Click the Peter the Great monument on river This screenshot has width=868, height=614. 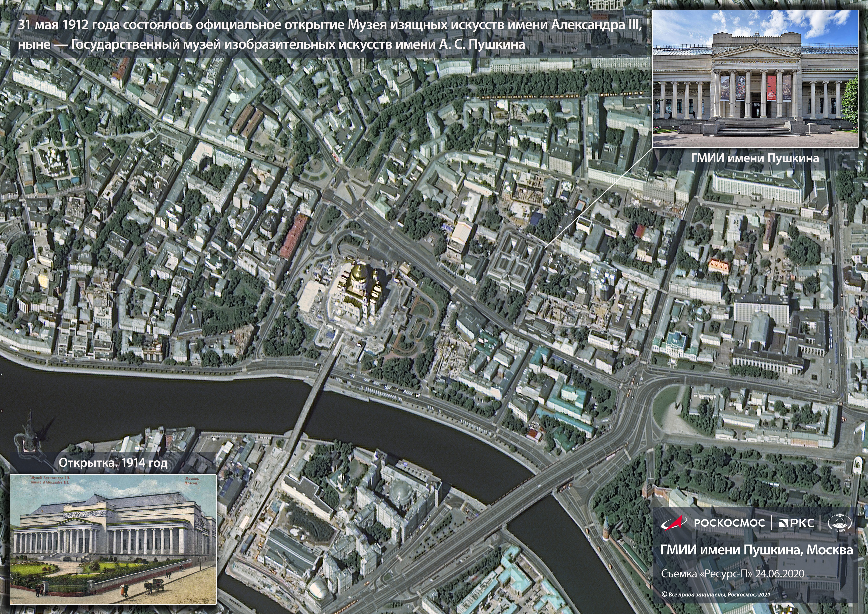tap(30, 434)
